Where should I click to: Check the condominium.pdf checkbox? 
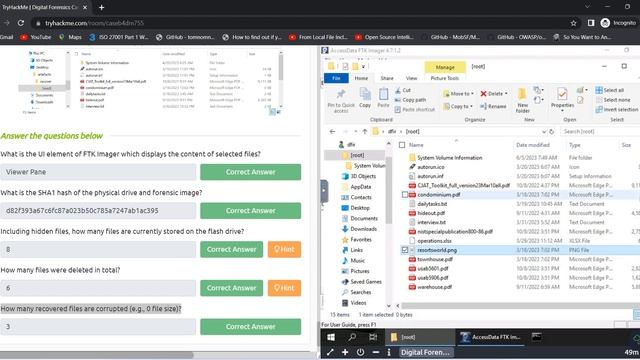click(x=404, y=195)
